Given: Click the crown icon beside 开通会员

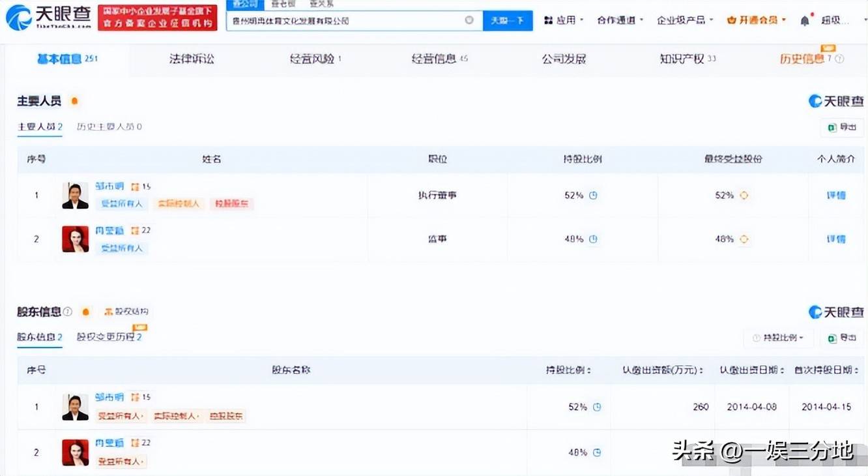Looking at the screenshot, I should click(x=731, y=20).
